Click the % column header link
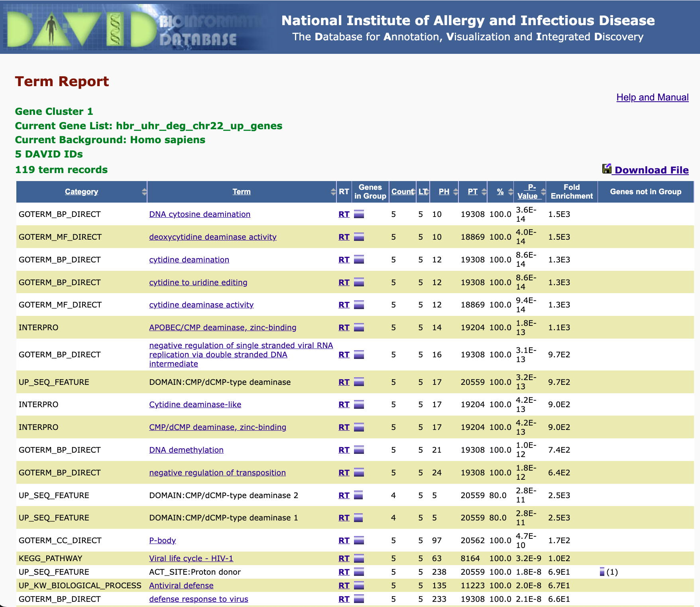 pos(500,192)
